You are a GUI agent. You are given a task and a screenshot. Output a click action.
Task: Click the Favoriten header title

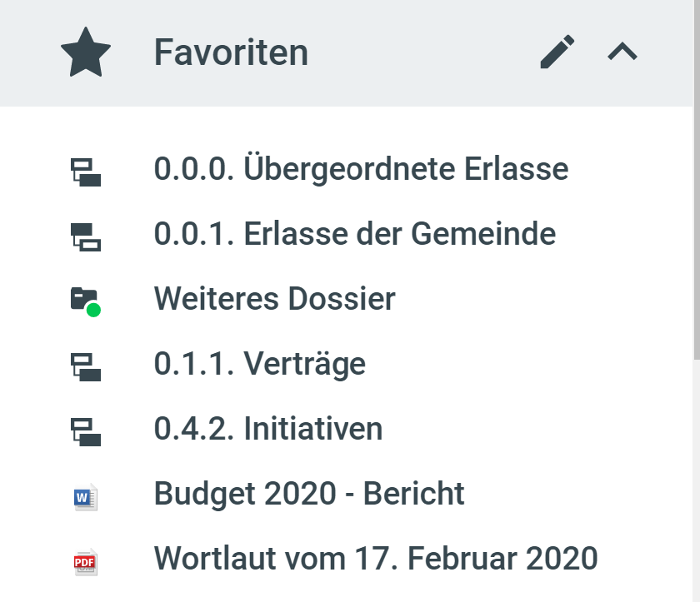tap(231, 52)
